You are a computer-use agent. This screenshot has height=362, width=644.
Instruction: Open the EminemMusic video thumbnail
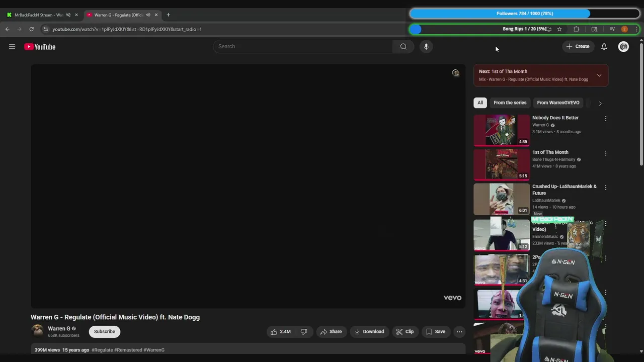pos(502,234)
